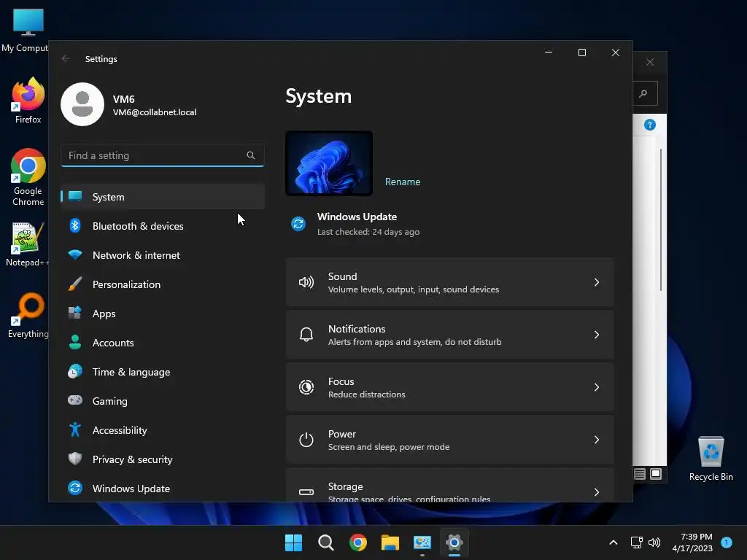Select the Firefox desktop shortcut
The width and height of the screenshot is (747, 560).
click(28, 101)
